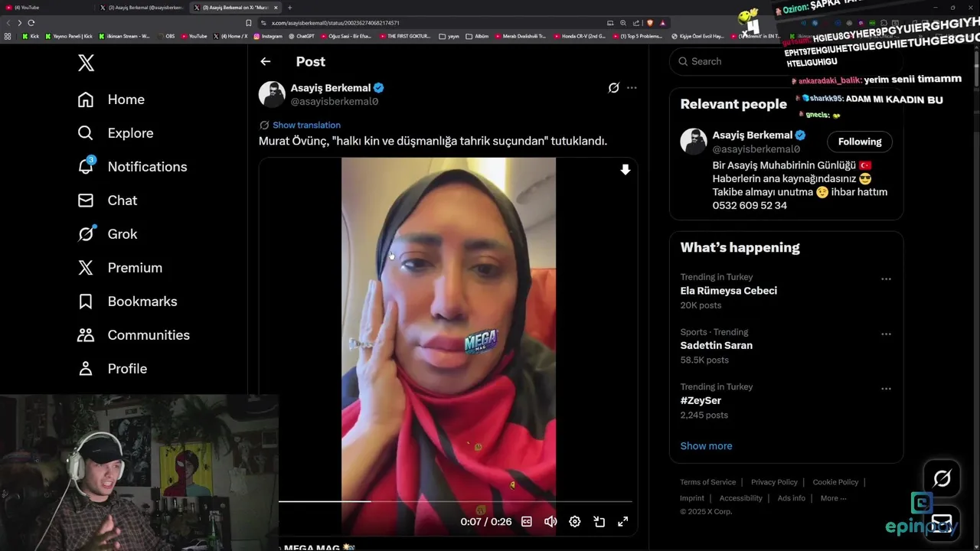Click Following button for Asayiş Berkemal
This screenshot has height=551, width=980.
point(860,142)
